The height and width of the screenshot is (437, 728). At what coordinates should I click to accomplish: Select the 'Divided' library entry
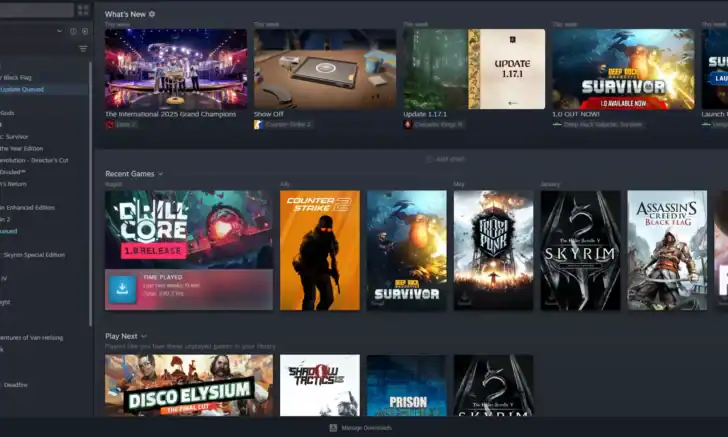pyautogui.click(x=44, y=172)
